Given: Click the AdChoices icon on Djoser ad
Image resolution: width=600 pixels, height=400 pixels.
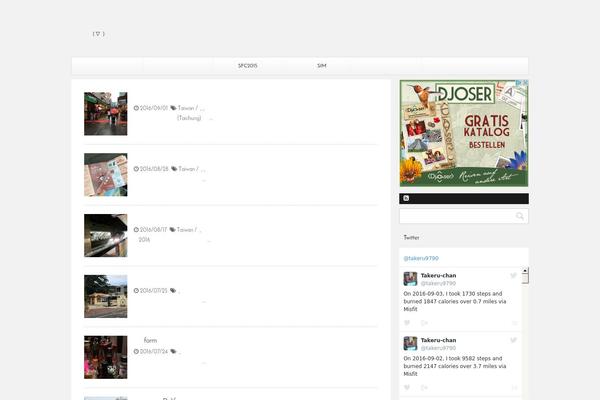Looking at the screenshot, I should tap(519, 83).
